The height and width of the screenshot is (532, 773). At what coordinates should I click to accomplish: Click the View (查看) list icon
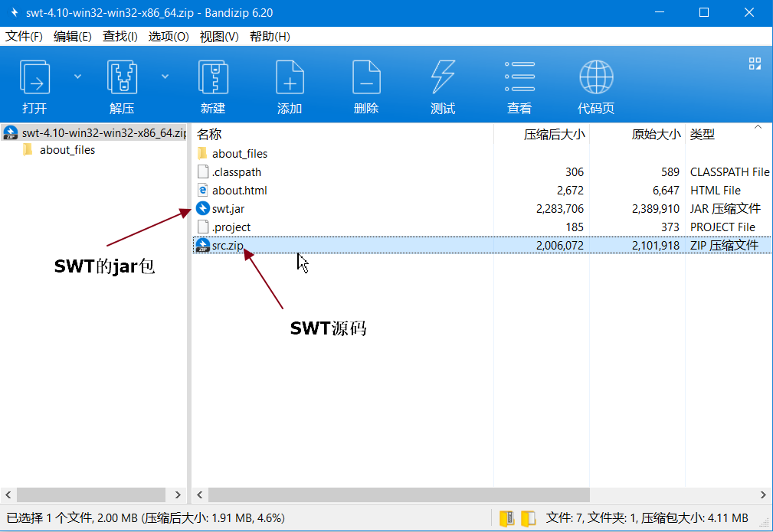pos(519,77)
